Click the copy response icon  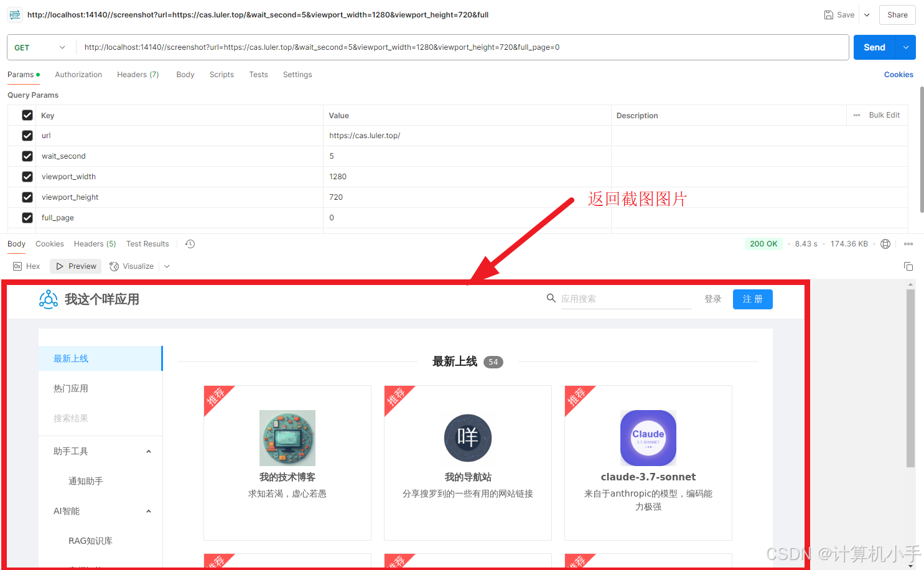coord(908,266)
